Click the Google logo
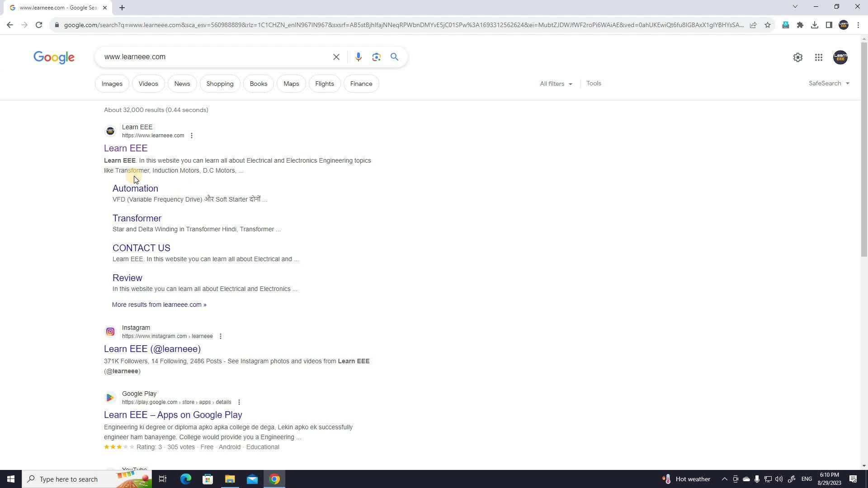 [54, 57]
